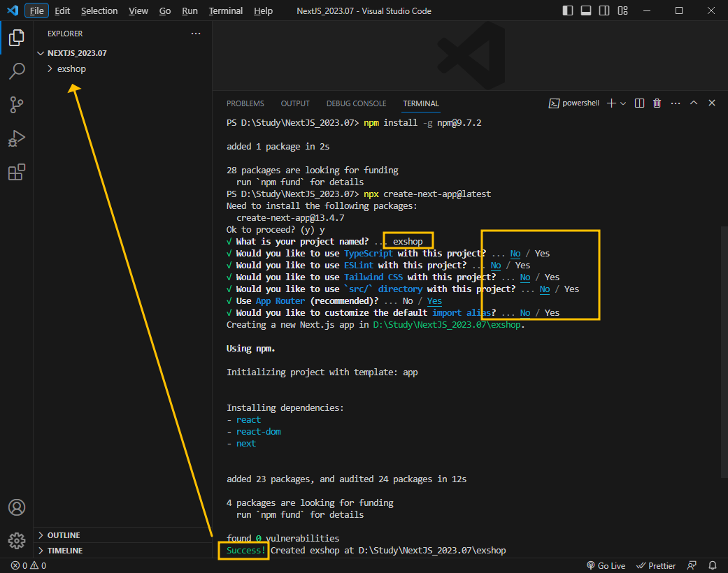Open the Source Control view
This screenshot has width=728, height=573.
[17, 105]
